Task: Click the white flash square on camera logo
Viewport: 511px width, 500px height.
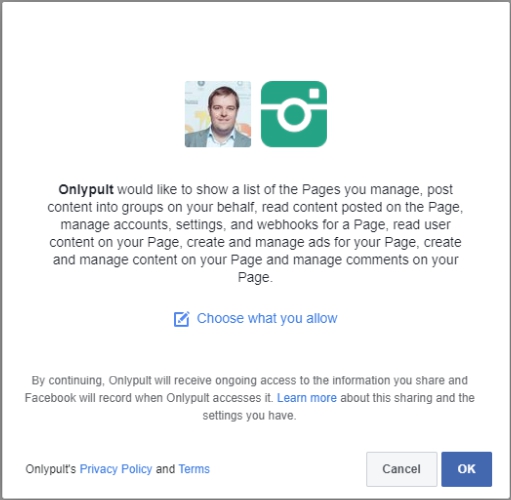Action: (x=314, y=93)
